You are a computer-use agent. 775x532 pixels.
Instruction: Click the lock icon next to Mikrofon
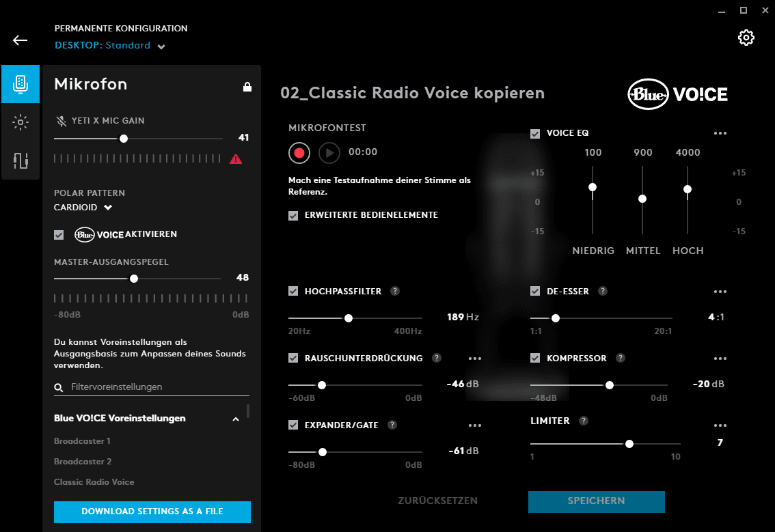pyautogui.click(x=247, y=87)
